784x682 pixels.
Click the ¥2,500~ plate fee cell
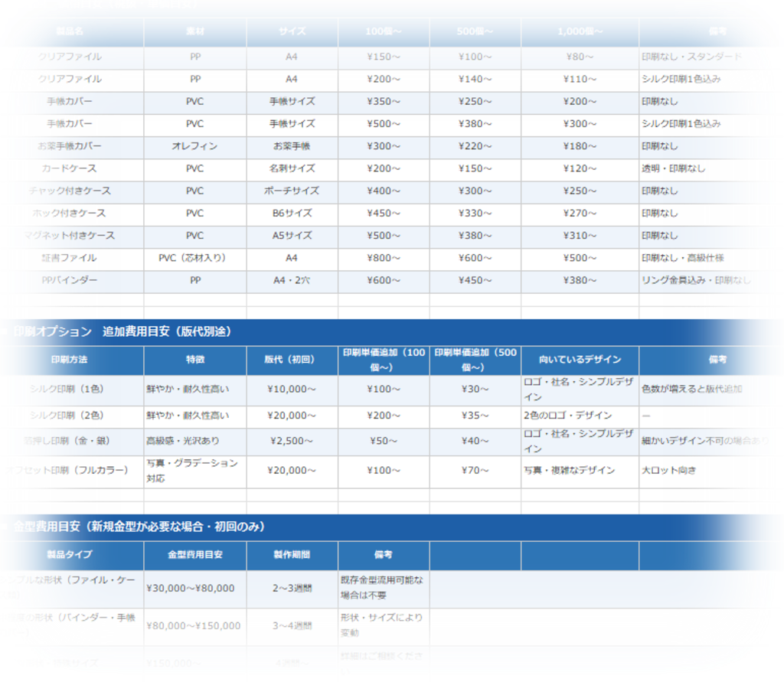pyautogui.click(x=292, y=442)
